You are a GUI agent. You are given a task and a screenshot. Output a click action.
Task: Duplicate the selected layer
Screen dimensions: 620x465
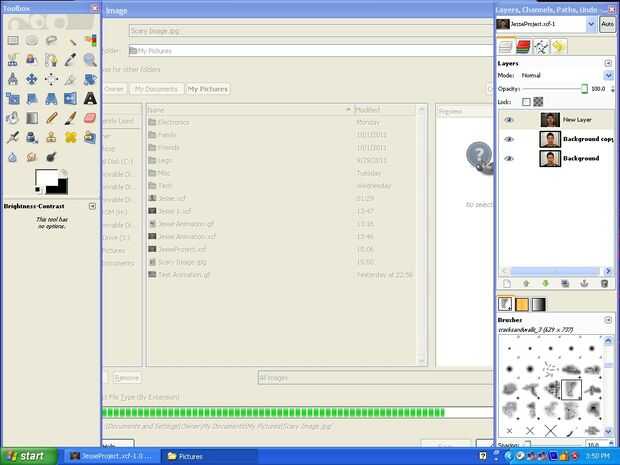pos(565,284)
